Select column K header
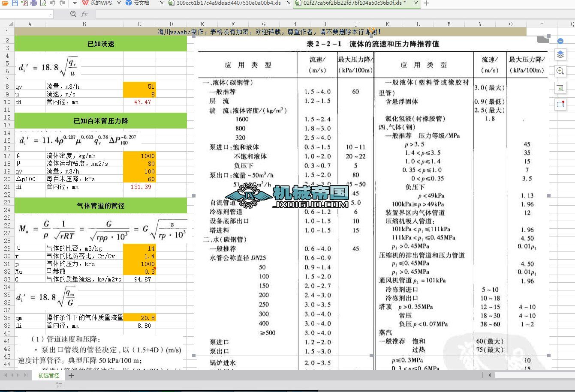Screen dimensions: 575x392 (x=387, y=24)
